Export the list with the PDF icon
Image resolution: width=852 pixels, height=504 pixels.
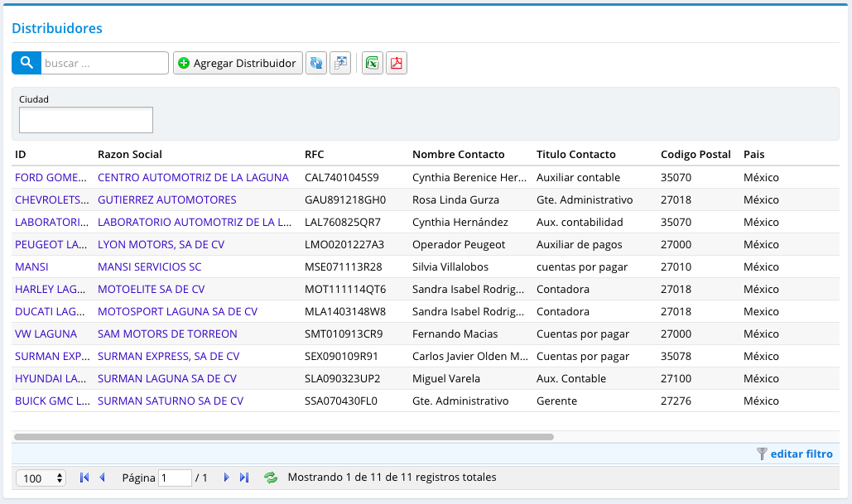tap(397, 63)
